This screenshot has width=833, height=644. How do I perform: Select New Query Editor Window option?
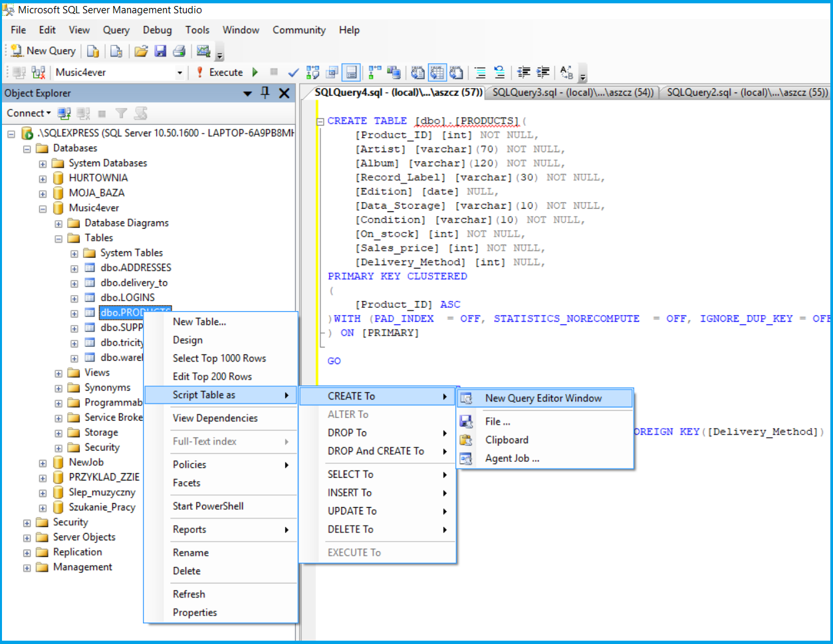543,398
